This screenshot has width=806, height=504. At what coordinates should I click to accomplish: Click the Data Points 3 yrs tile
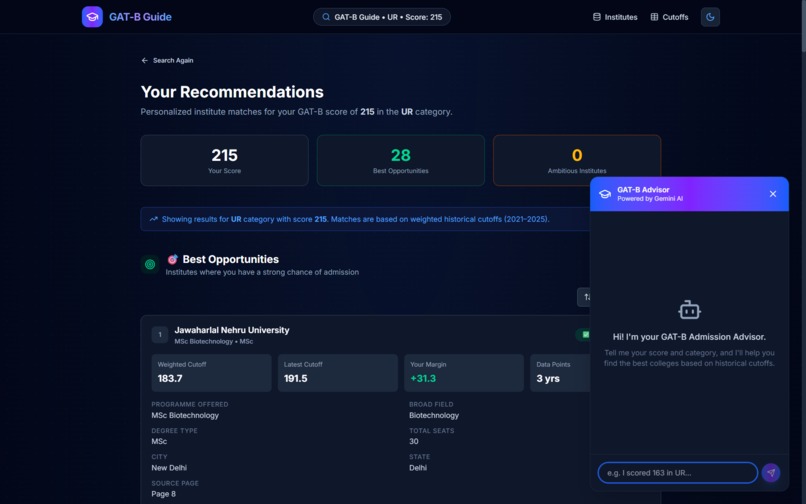click(x=560, y=373)
